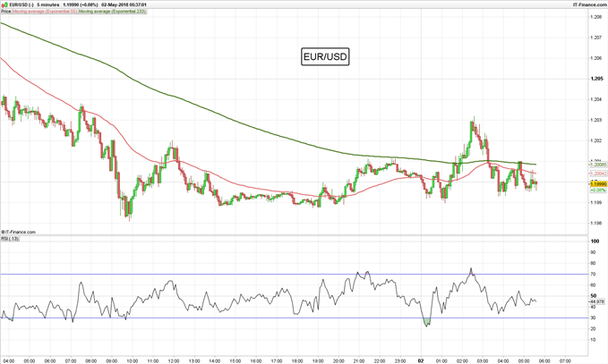
Task: Click the green 1.20085 EMA value tag
Action: [598, 165]
